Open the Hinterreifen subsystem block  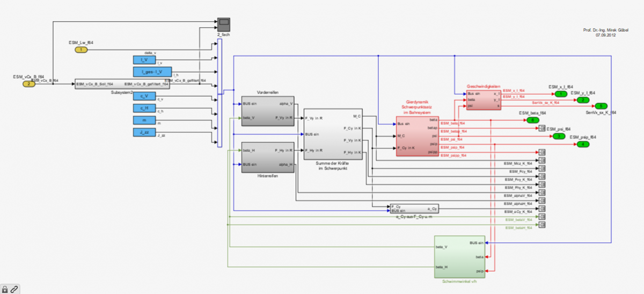click(267, 157)
